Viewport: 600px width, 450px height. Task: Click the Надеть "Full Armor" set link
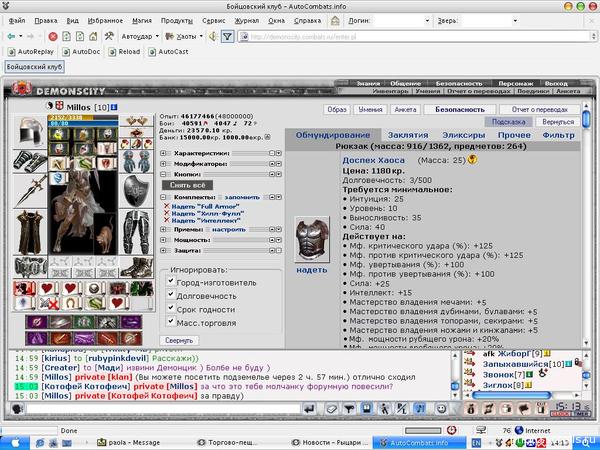pos(205,207)
